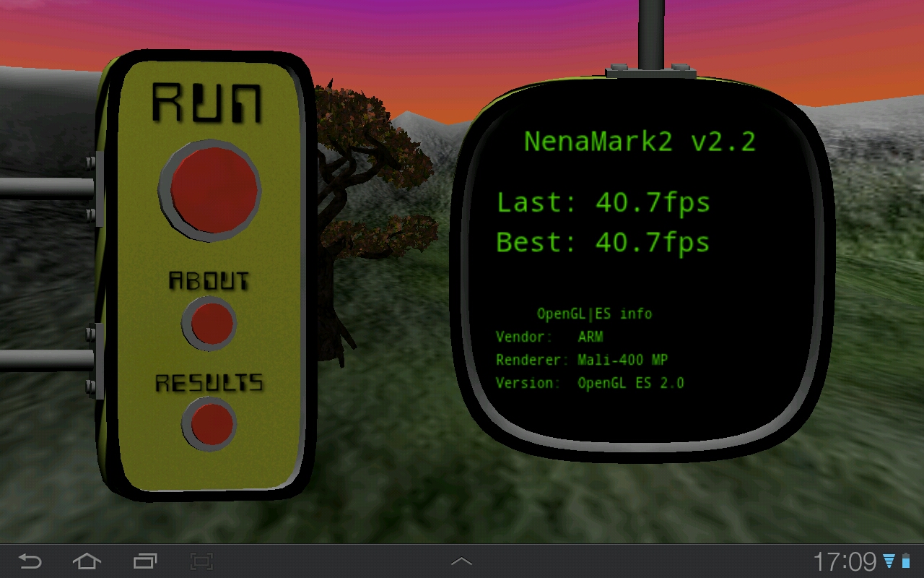Screen dimensions: 924x578
Task: Tap the Android Home icon
Action: [x=87, y=561]
